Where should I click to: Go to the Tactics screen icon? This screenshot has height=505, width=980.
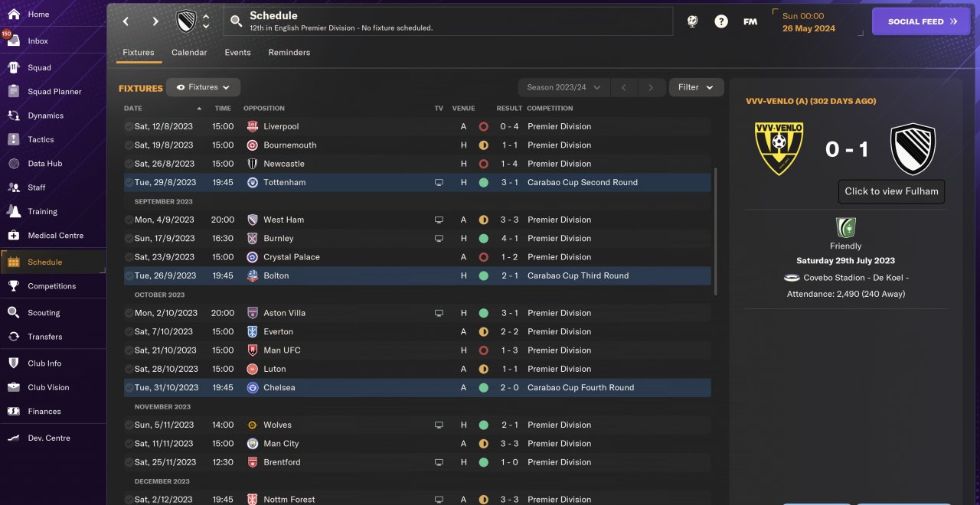[13, 139]
